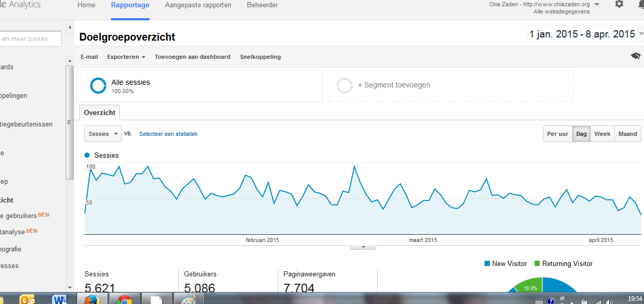Click the Snelkoppeling button
Image resolution: width=644 pixels, height=304 pixels.
pyautogui.click(x=261, y=57)
